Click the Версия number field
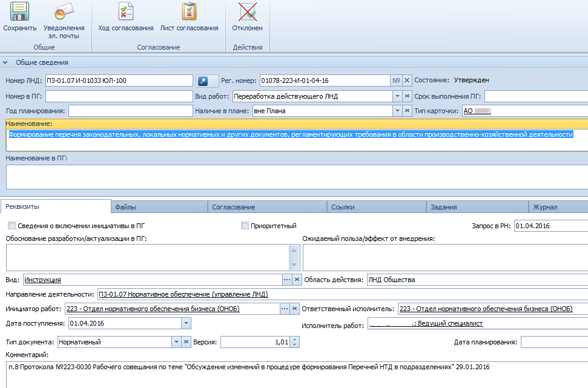The image size is (588, 388). [x=256, y=342]
